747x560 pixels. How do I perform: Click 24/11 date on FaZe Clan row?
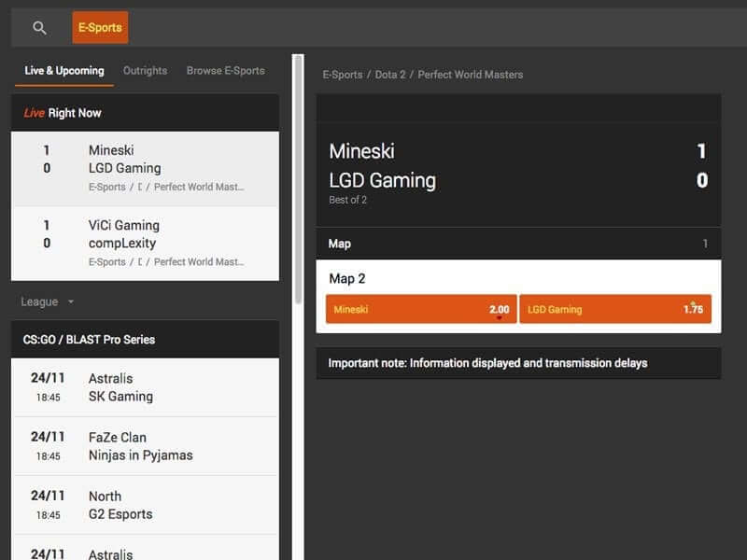(x=48, y=437)
